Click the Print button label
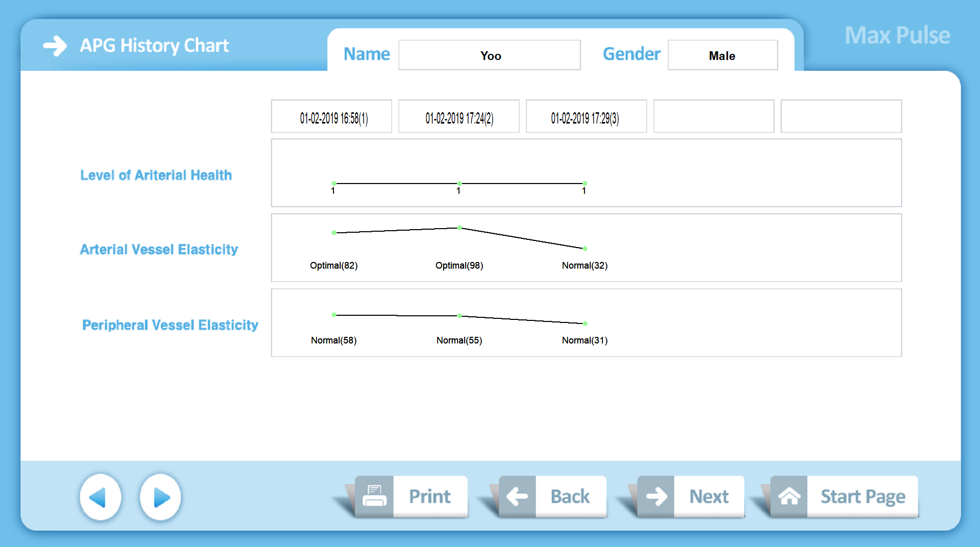 coord(430,496)
